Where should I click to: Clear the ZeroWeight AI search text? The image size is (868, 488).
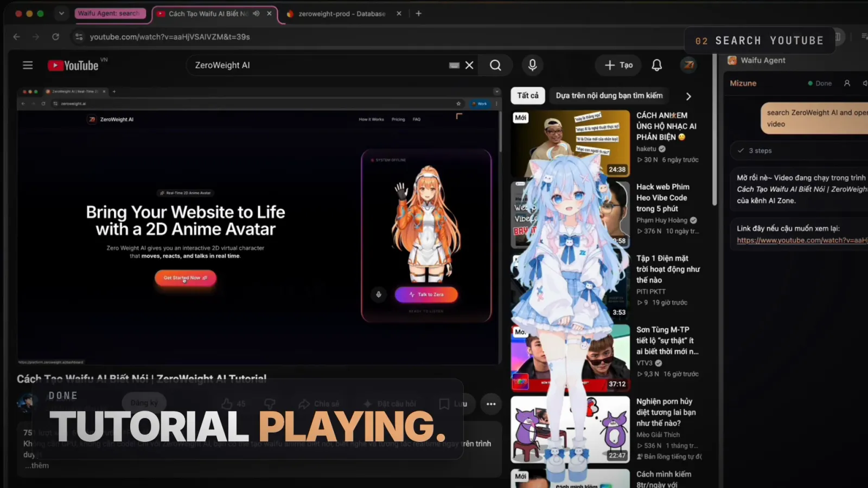pos(469,65)
